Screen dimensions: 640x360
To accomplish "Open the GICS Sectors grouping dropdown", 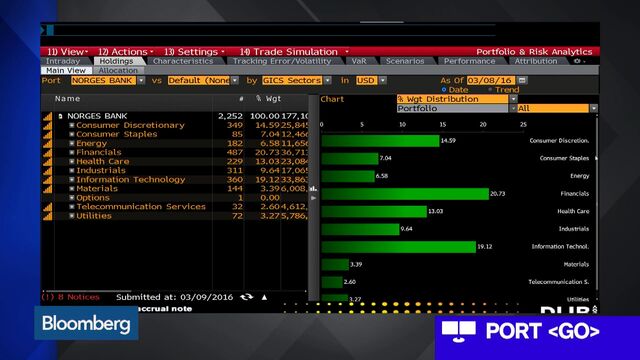I will (327, 80).
